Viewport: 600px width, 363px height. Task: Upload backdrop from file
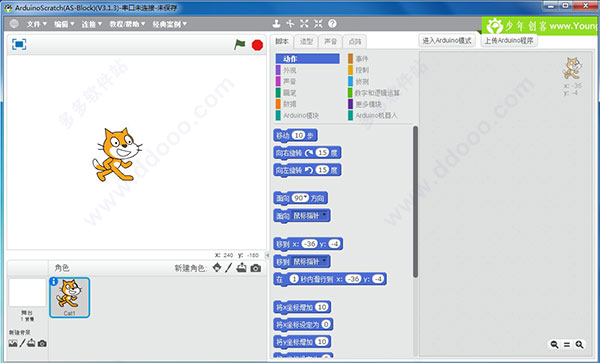tap(31, 343)
